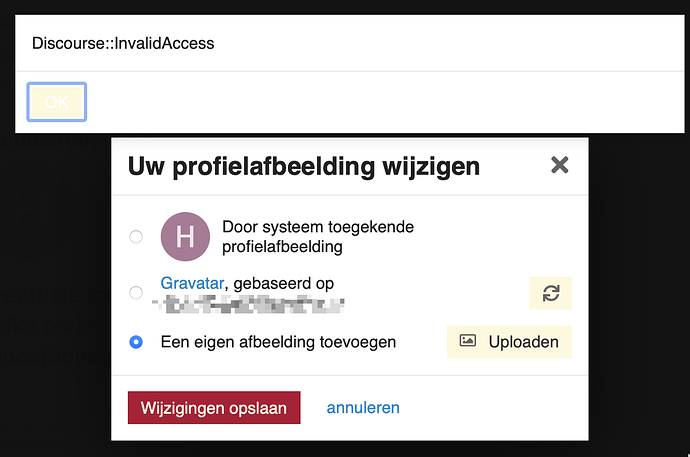Click the empty white area beside the OK button

(385, 102)
